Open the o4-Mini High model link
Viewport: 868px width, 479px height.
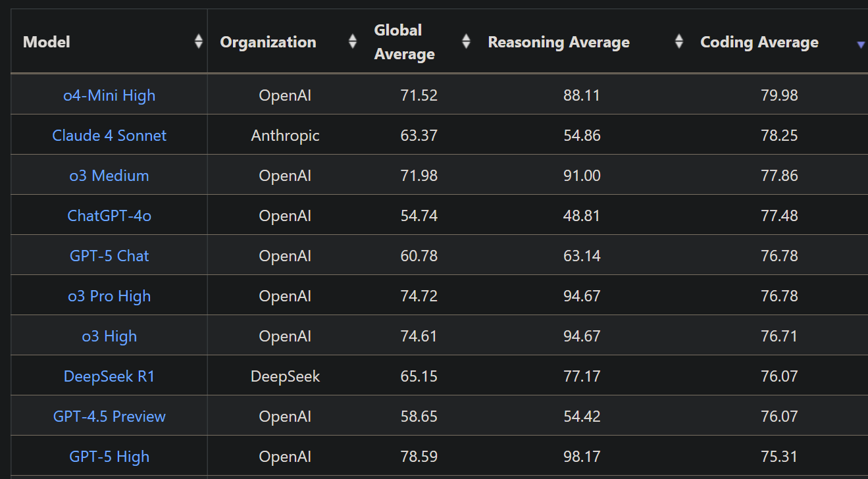pyautogui.click(x=109, y=95)
